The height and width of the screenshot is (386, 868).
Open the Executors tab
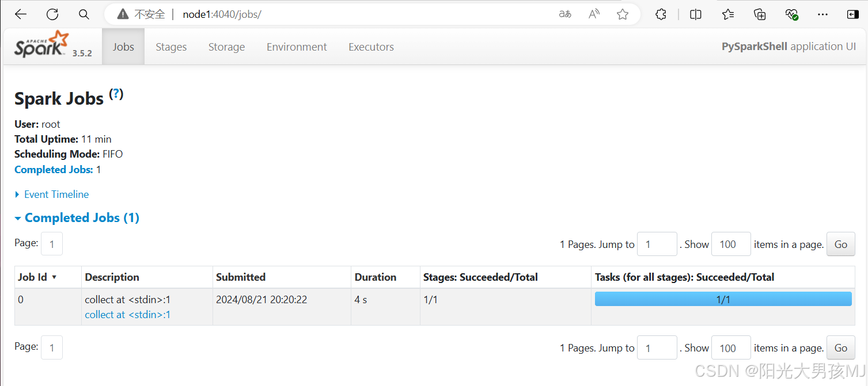point(371,47)
